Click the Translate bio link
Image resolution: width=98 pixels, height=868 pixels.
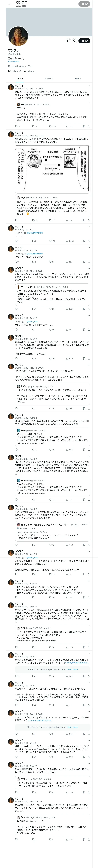pyautogui.click(x=14, y=62)
